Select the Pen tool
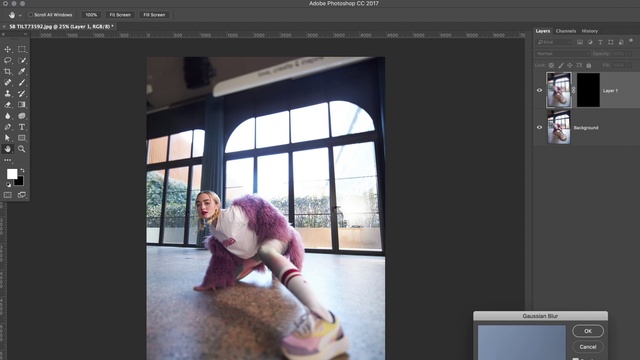The width and height of the screenshot is (640, 360). click(x=7, y=127)
